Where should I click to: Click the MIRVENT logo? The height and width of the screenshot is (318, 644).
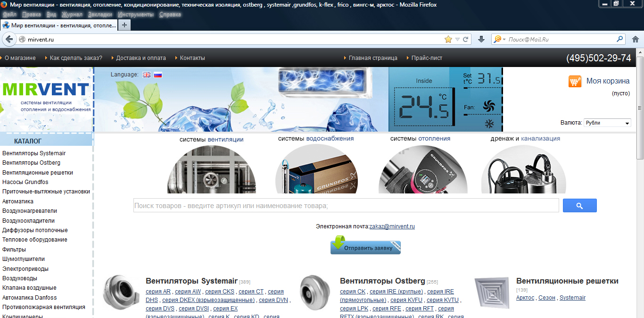pyautogui.click(x=46, y=89)
